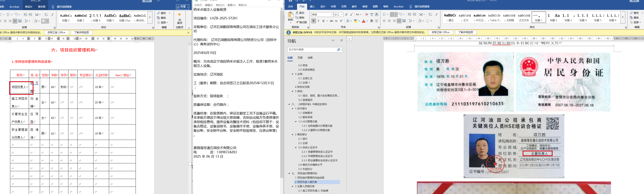Image resolution: width=644 pixels, height=194 pixels.
Task: Click Replace (替换) in right Word editing group
Action: 635,17
